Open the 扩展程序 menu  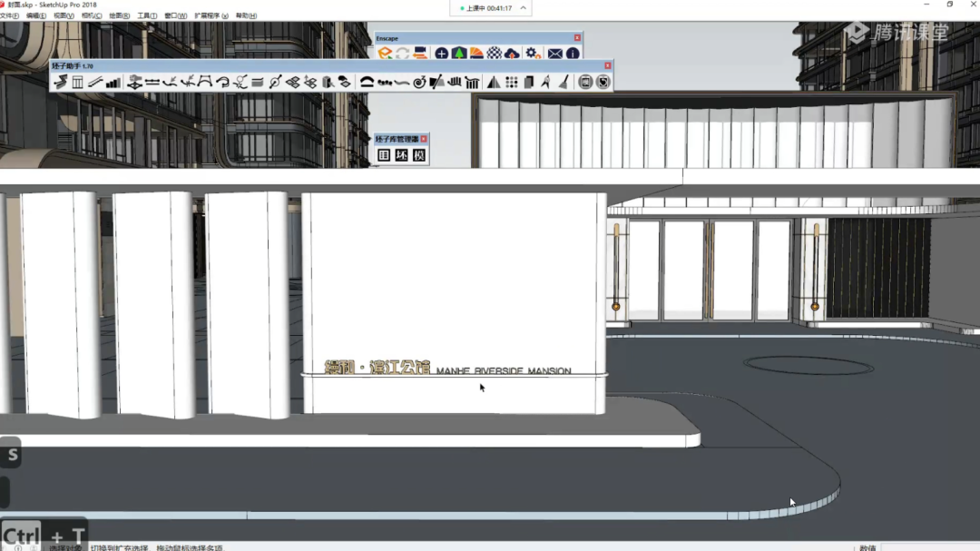click(x=211, y=15)
